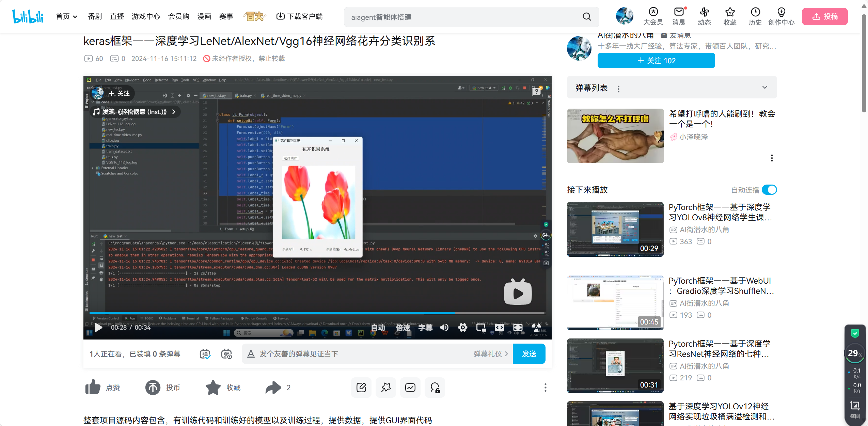Toggle danmaku display switch

[x=205, y=354]
